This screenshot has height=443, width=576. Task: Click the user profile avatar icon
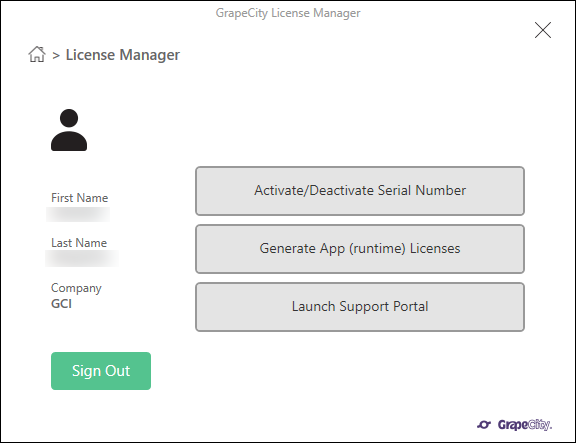pyautogui.click(x=69, y=130)
